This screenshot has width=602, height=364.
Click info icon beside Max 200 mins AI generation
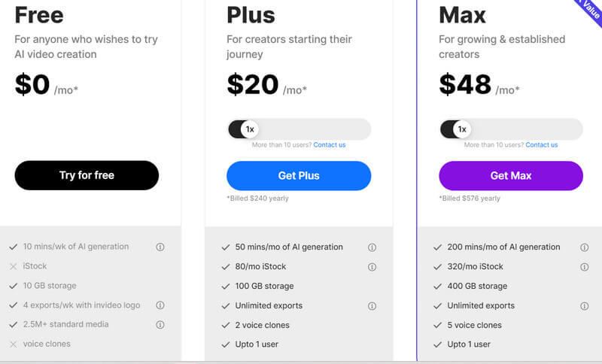584,247
